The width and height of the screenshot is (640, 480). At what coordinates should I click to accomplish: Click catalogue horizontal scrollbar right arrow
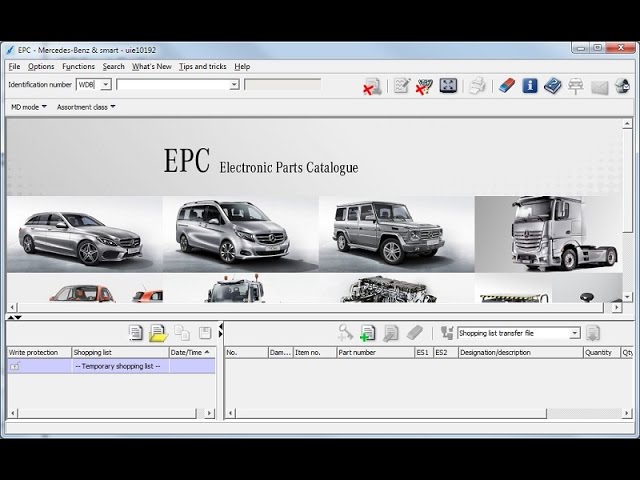pyautogui.click(x=616, y=307)
